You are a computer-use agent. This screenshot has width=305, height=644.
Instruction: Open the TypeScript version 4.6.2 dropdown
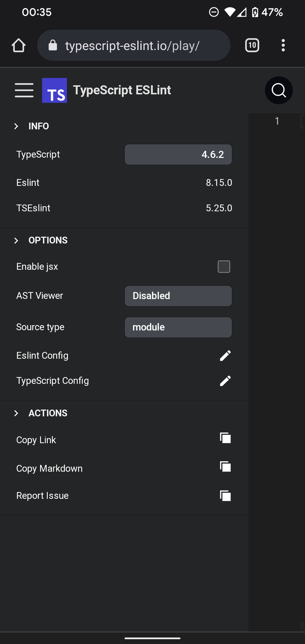[178, 155]
